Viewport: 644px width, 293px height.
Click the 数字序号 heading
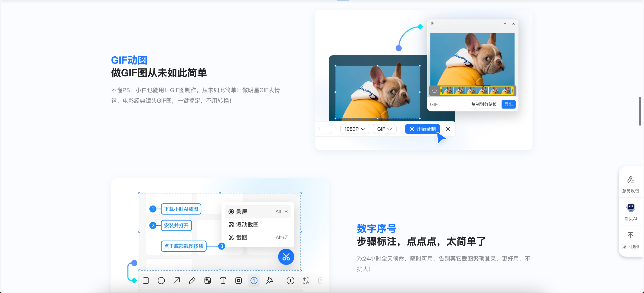(376, 229)
